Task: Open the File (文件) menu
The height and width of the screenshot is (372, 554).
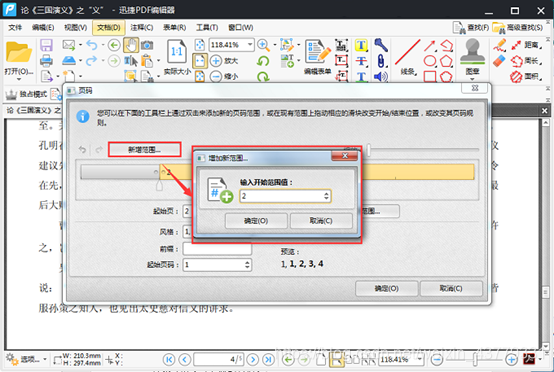Action: pyautogui.click(x=15, y=28)
